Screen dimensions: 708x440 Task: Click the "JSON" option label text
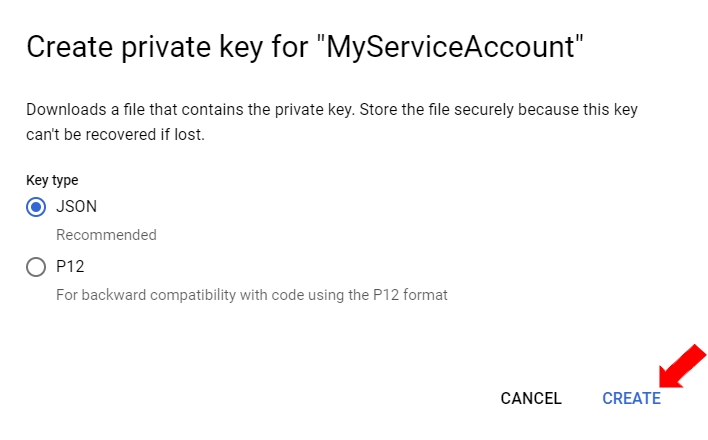pos(77,207)
